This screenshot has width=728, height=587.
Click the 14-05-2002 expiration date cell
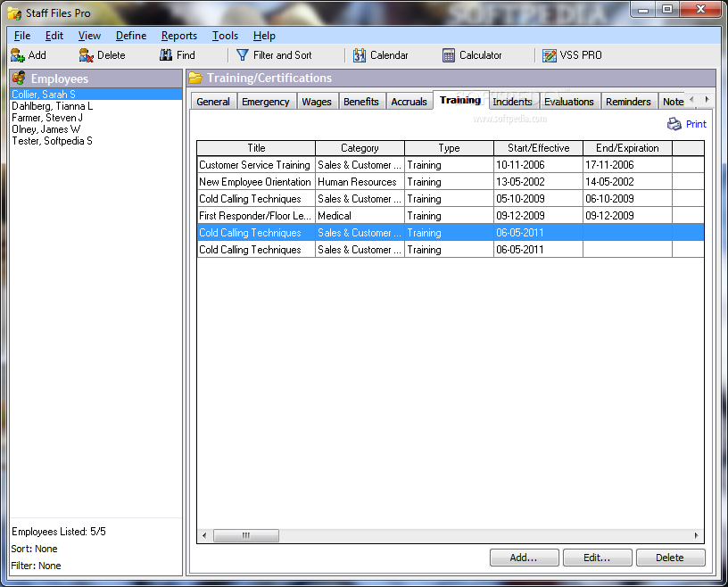click(627, 182)
